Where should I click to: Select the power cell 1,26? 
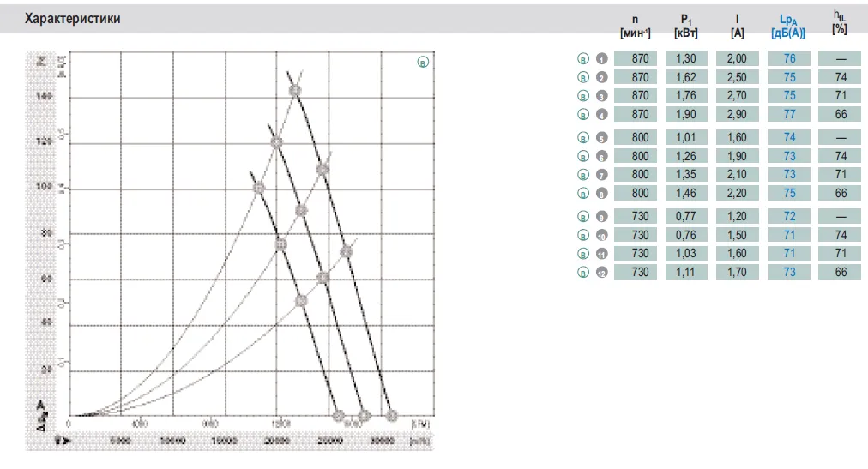686,157
